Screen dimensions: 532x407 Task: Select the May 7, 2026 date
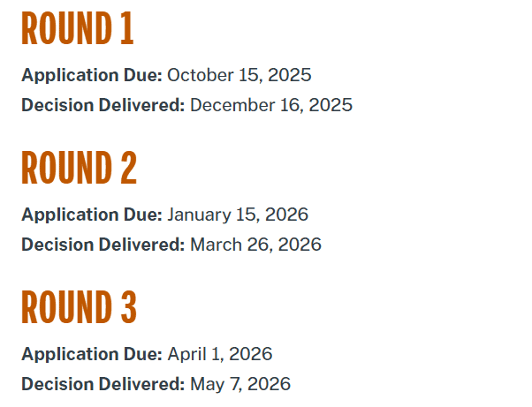[x=239, y=384]
